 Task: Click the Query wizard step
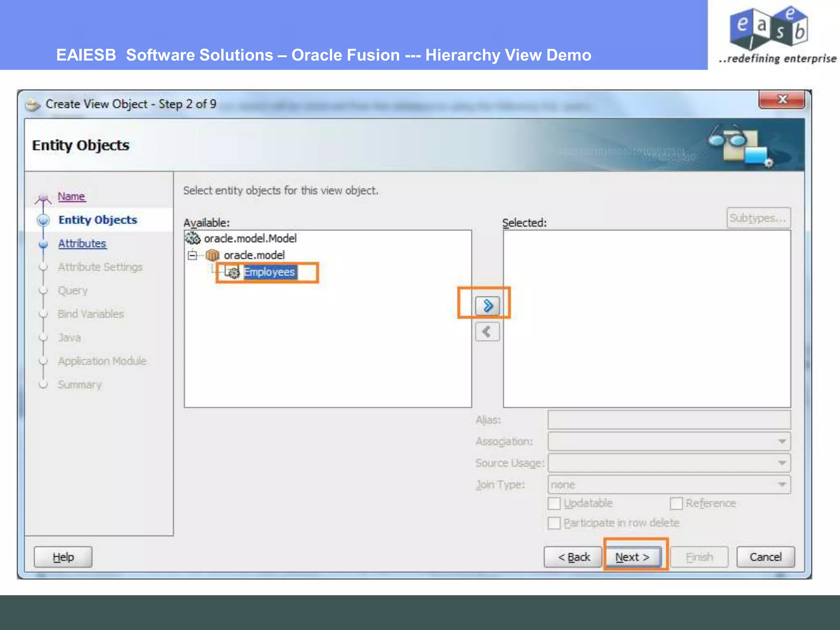coord(73,291)
